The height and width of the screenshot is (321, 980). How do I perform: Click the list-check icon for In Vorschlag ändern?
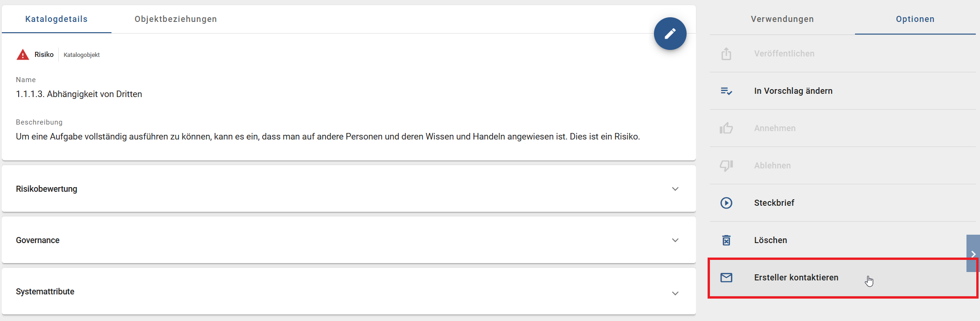[x=726, y=91]
